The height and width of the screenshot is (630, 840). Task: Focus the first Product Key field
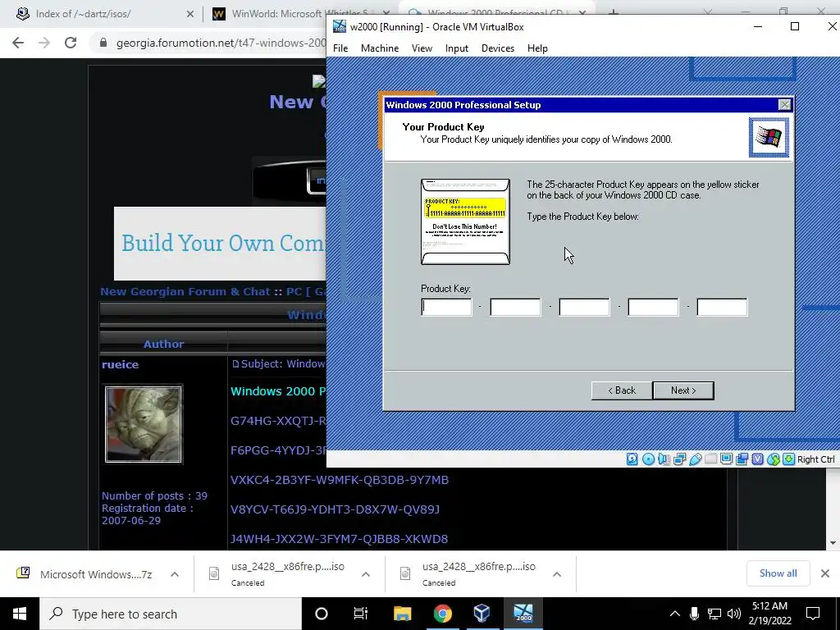coord(446,307)
